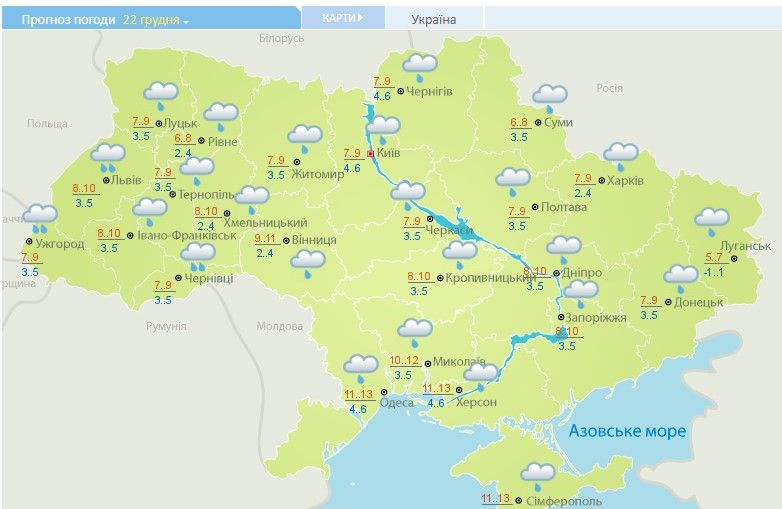Click the Вінниця day temperature 9..11

[x=265, y=238]
